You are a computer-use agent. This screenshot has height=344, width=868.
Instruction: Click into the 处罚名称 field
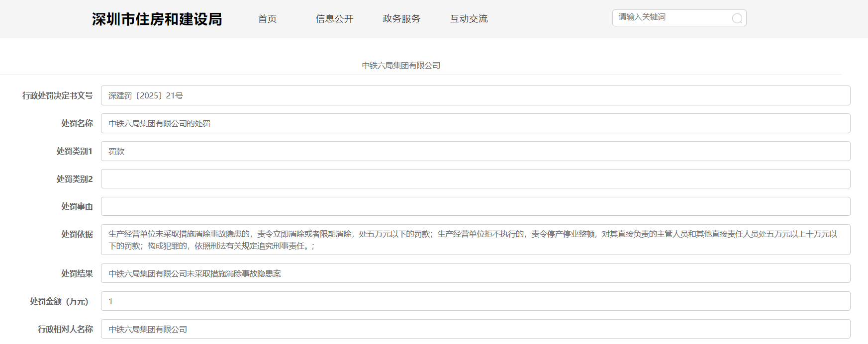[x=475, y=123]
